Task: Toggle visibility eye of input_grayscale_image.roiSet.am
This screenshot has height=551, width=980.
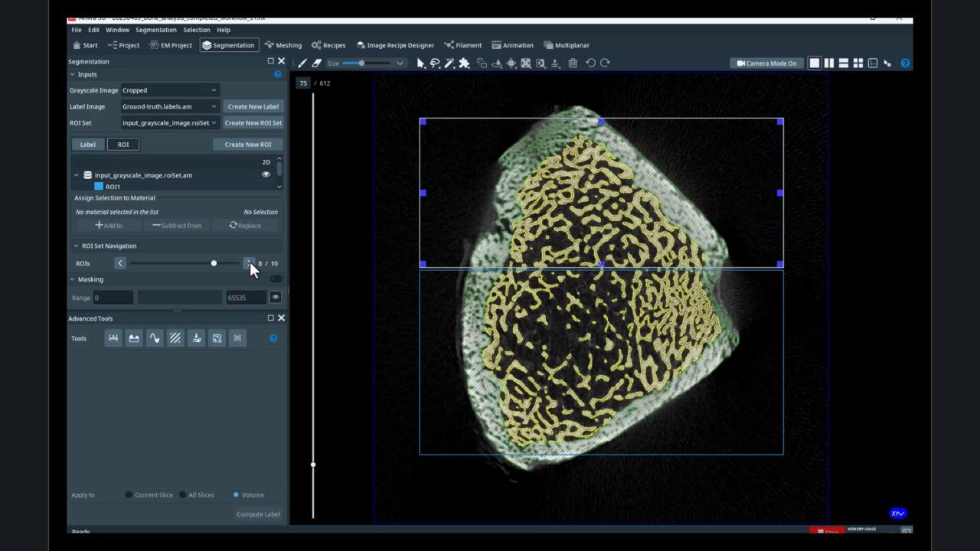Action: point(266,174)
